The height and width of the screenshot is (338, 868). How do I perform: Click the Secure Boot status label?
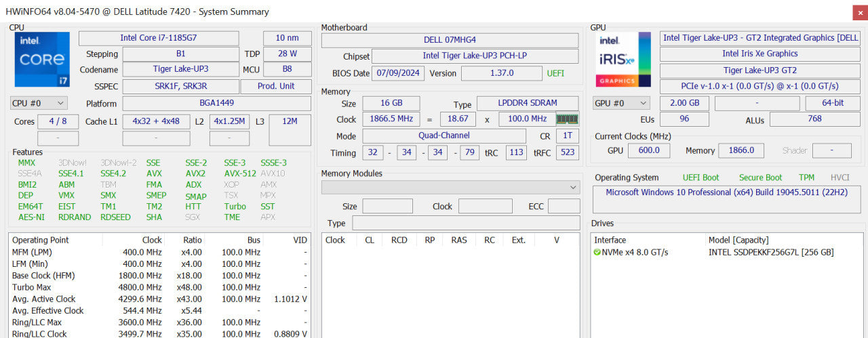coord(760,177)
